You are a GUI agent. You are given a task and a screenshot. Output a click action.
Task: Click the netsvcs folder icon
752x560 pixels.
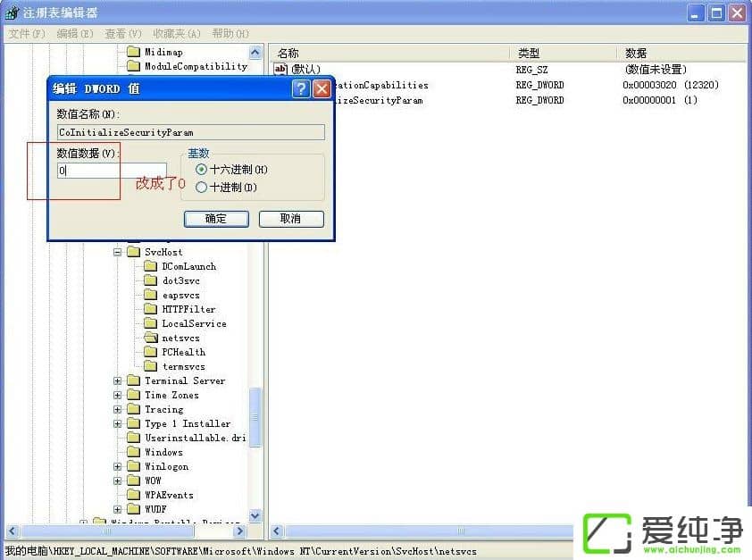point(150,338)
